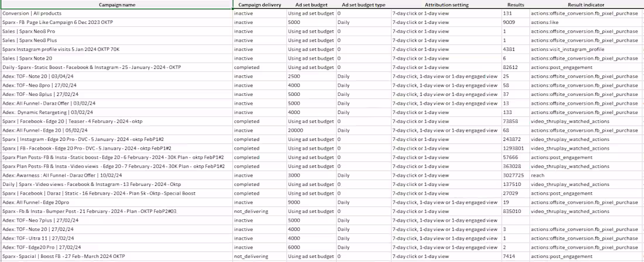Click 'Sparx - Spacial | Boost FB' campaign cell

coord(117,256)
